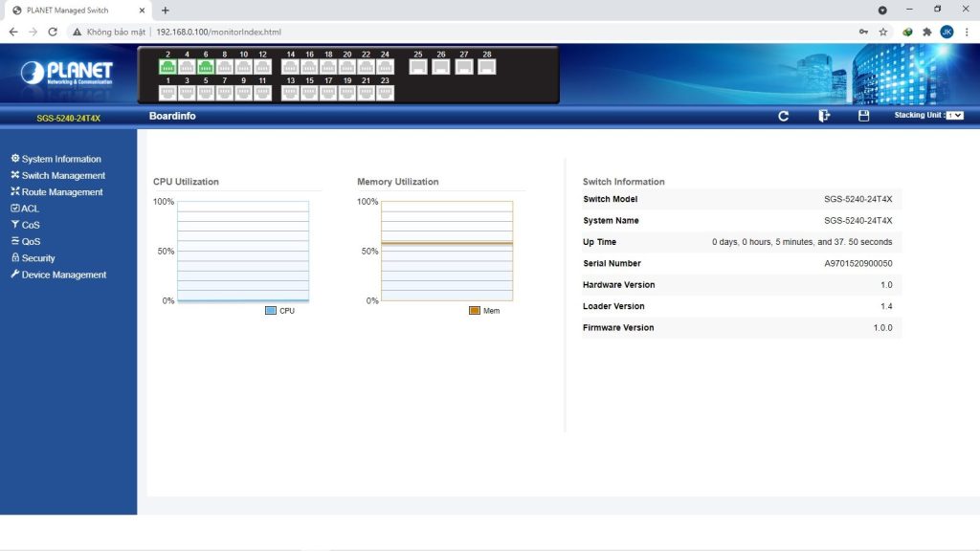Click port 4 icon on switch panel
The height and width of the screenshot is (551, 980).
[187, 67]
